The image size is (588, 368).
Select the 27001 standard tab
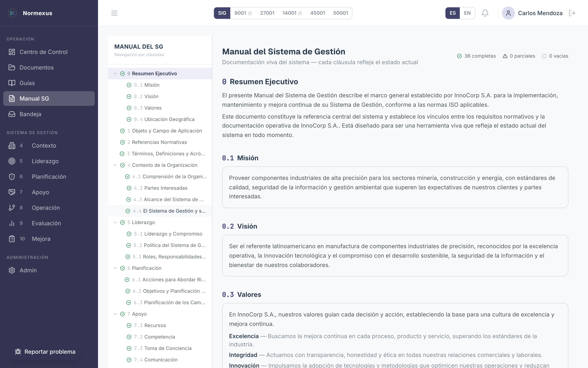[x=267, y=13]
